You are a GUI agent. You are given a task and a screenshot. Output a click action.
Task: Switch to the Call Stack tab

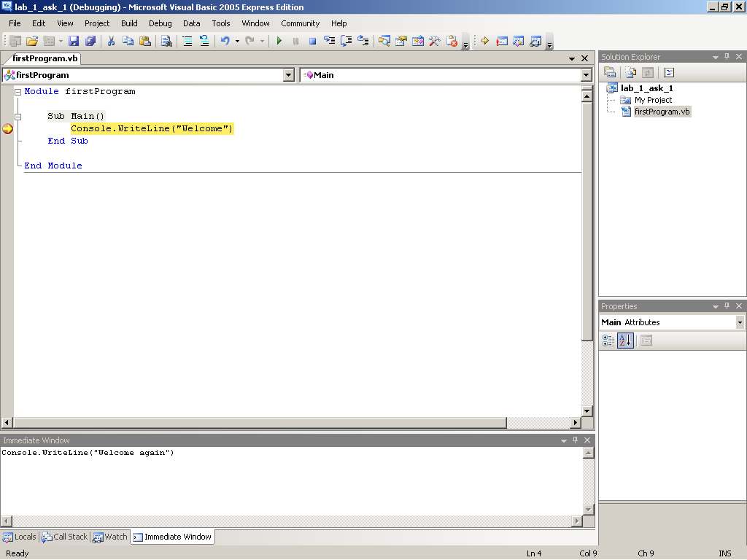click(x=64, y=537)
